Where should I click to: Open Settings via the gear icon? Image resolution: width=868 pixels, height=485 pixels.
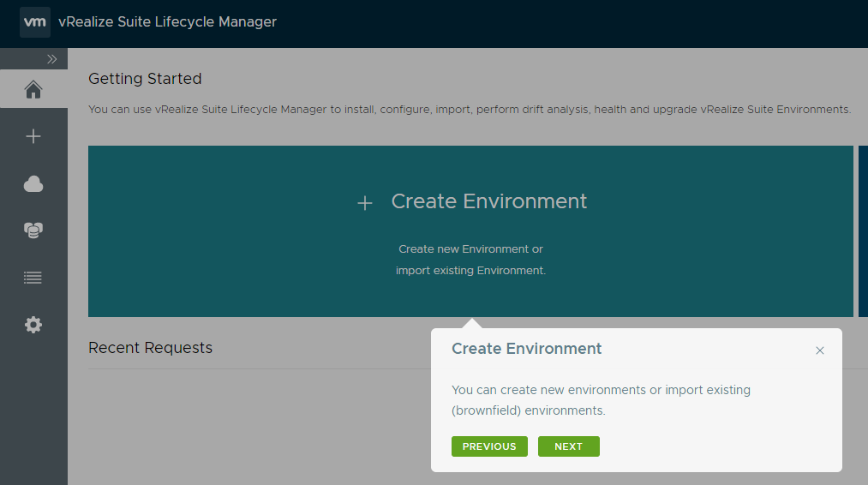(33, 325)
